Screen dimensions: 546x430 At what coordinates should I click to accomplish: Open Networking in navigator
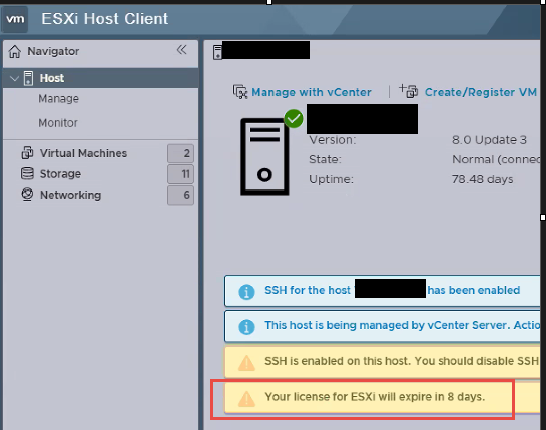[70, 195]
